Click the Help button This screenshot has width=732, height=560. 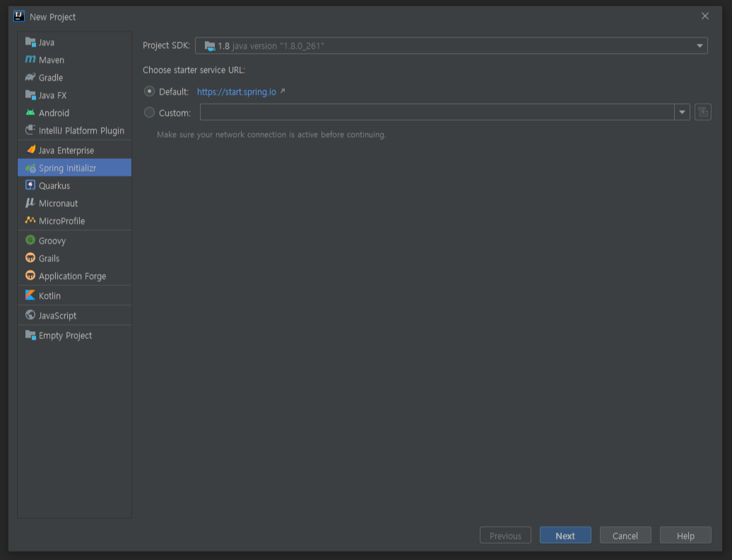tap(685, 535)
